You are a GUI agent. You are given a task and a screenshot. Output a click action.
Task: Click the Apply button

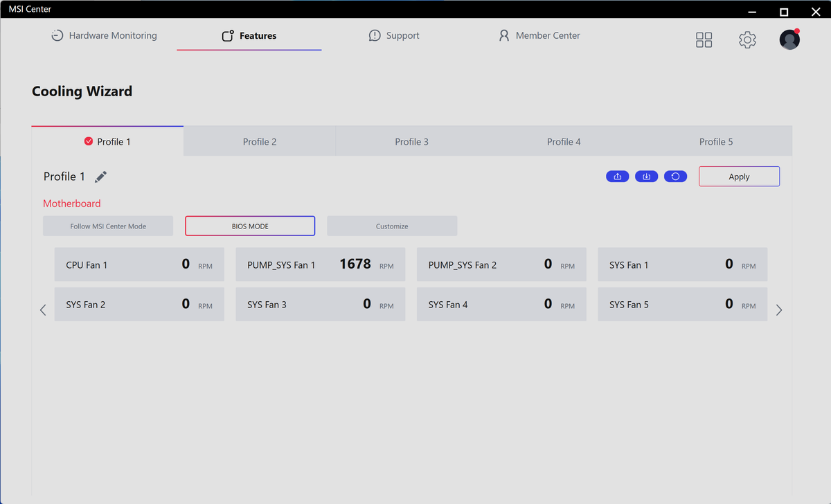point(739,177)
